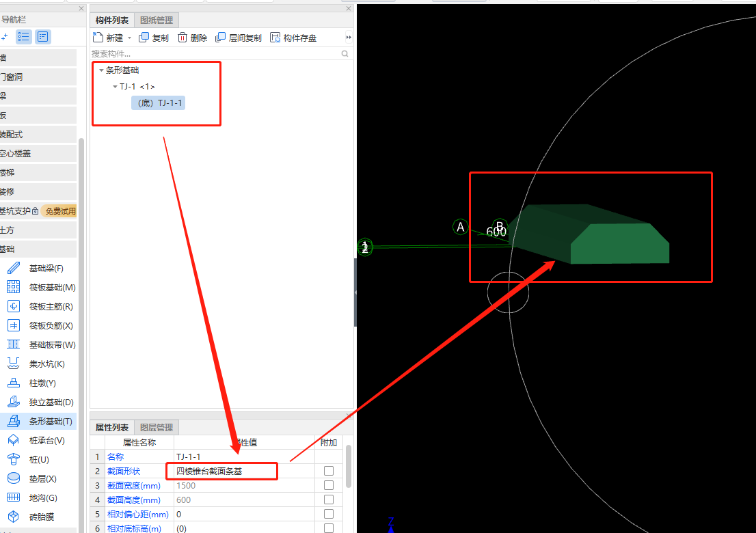
Task: Open the 装修 navigation category
Action: [x=38, y=192]
